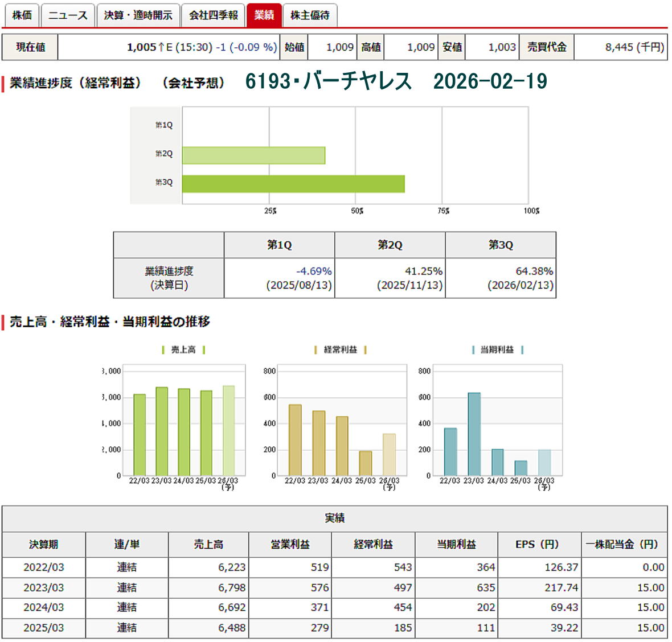Click the 23/03 bar in 当期利益 chart
Screen dimensions: 672x642
click(x=474, y=434)
